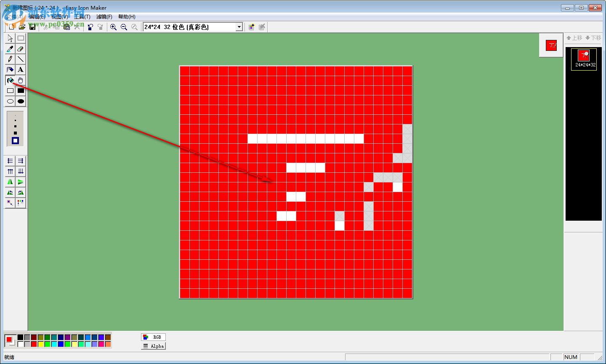Click the Save file icon
The width and height of the screenshot is (606, 364).
click(32, 26)
